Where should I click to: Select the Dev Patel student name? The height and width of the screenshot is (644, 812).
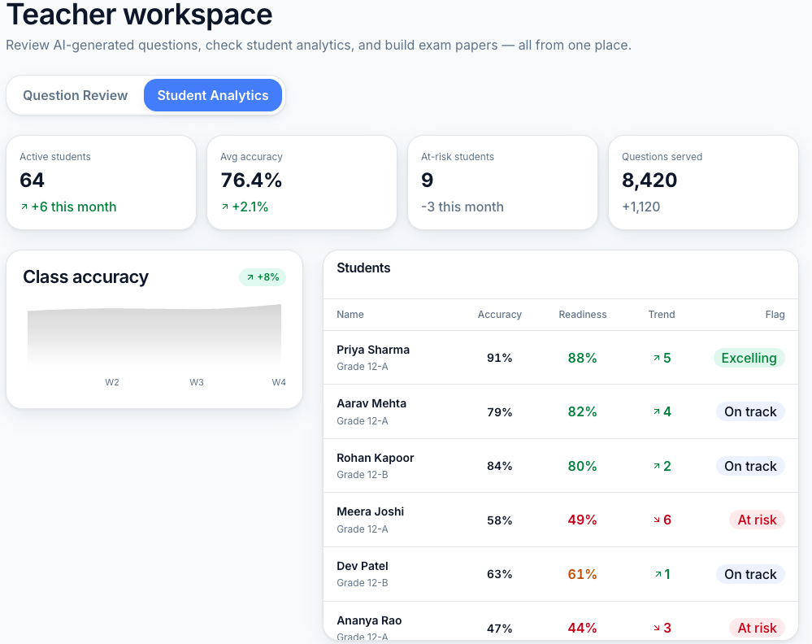[x=362, y=566]
